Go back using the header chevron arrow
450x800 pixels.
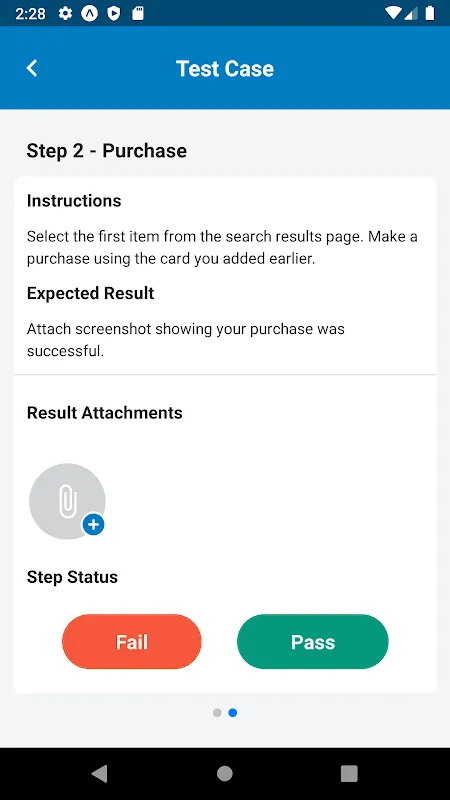pyautogui.click(x=32, y=68)
